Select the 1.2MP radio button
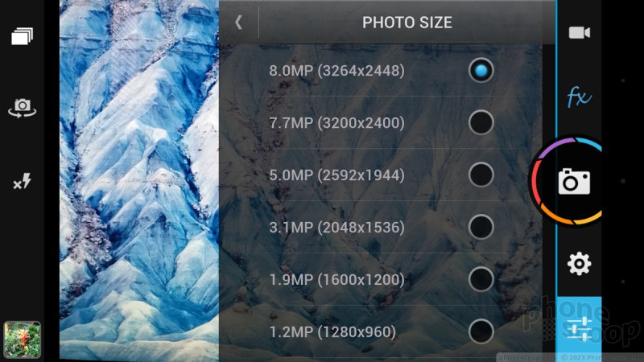 (481, 331)
